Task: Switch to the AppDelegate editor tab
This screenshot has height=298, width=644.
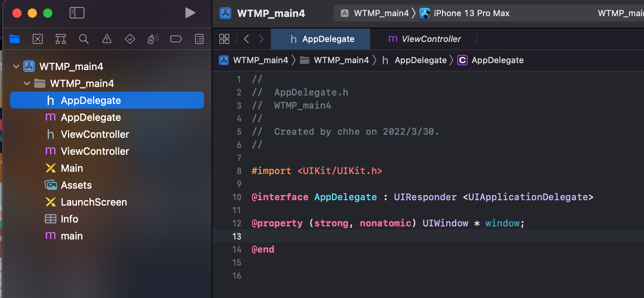Action: coord(320,39)
